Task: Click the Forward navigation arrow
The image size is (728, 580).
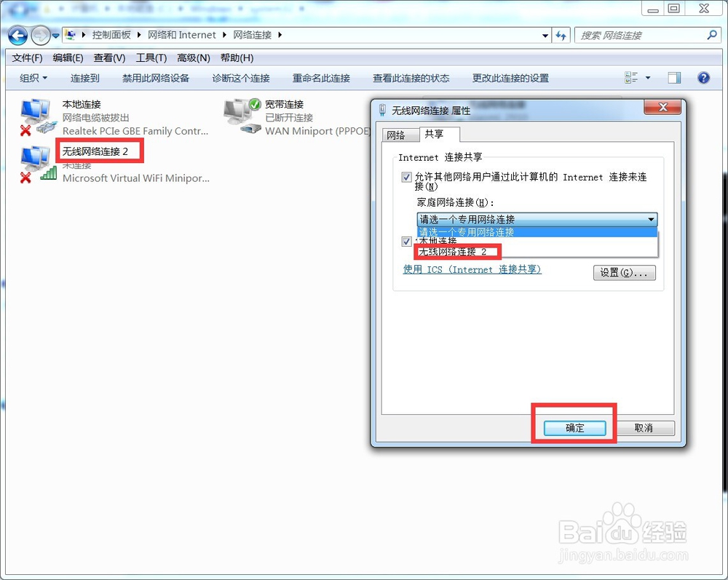Action: click(40, 35)
